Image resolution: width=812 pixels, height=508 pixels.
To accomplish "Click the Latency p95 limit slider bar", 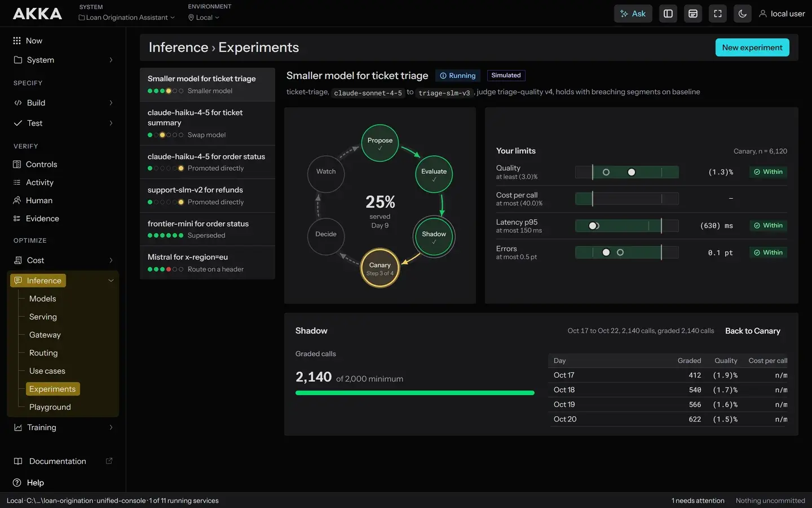I will coord(627,226).
